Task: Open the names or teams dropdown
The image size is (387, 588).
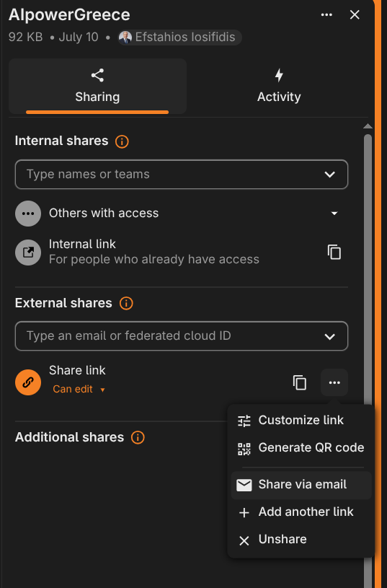Action: tap(329, 175)
